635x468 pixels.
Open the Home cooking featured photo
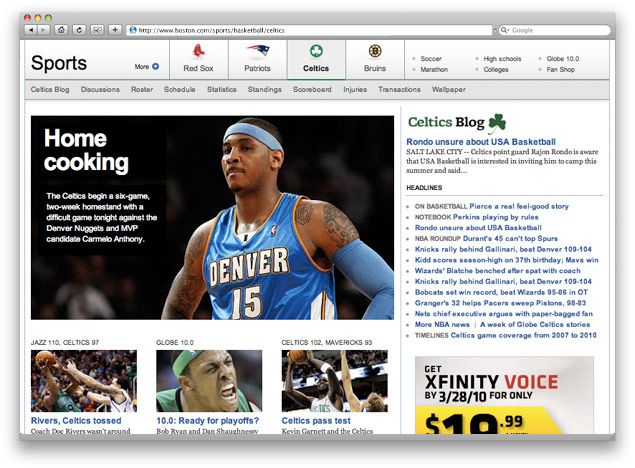point(212,218)
